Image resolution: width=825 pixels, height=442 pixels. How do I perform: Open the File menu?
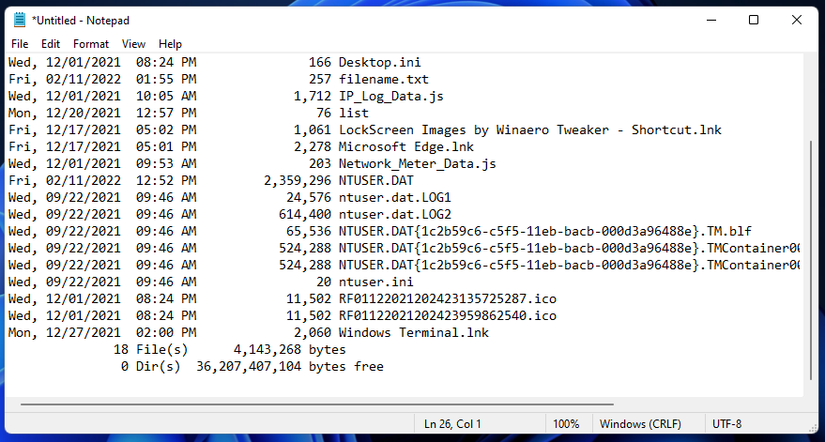click(20, 44)
